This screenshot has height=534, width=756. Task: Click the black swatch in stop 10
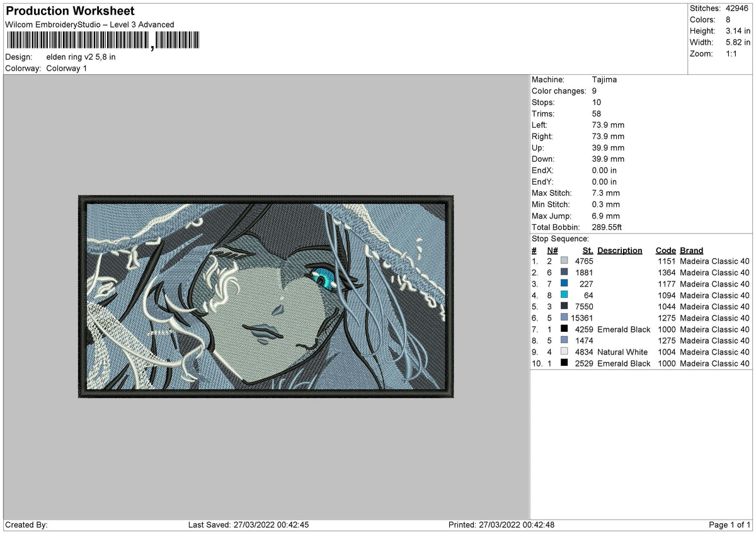[564, 363]
